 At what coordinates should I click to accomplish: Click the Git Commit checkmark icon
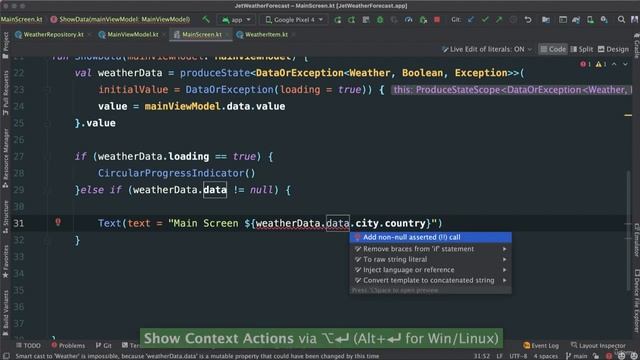pyautogui.click(x=485, y=20)
